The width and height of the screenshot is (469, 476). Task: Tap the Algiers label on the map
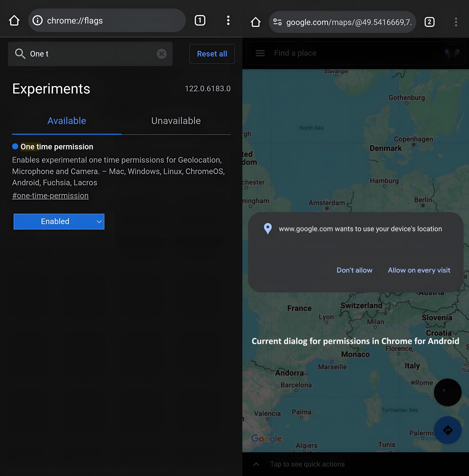coord(306,445)
